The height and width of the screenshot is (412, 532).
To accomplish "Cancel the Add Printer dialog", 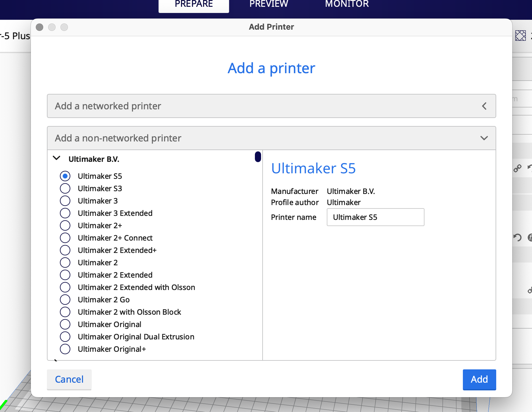I will [69, 380].
